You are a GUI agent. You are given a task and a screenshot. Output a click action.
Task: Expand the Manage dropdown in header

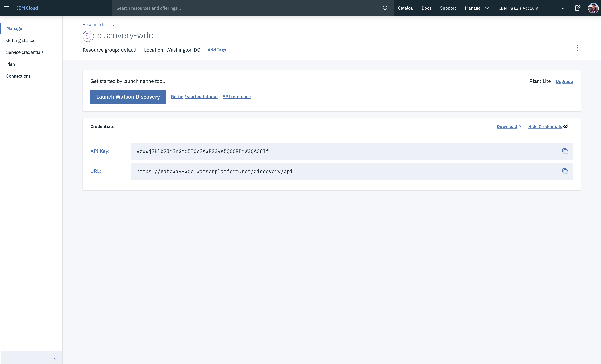(x=477, y=8)
